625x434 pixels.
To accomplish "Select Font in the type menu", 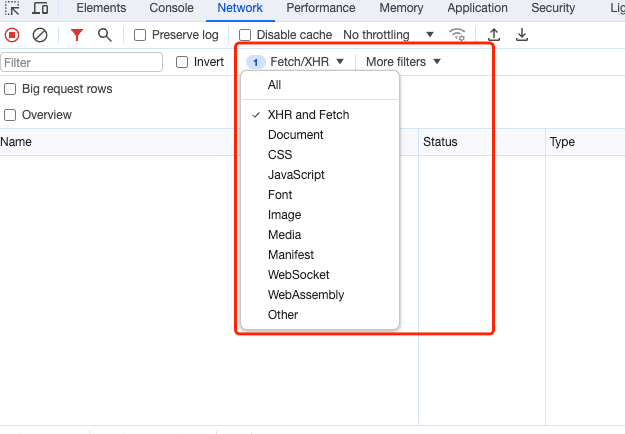I will pos(320,195).
